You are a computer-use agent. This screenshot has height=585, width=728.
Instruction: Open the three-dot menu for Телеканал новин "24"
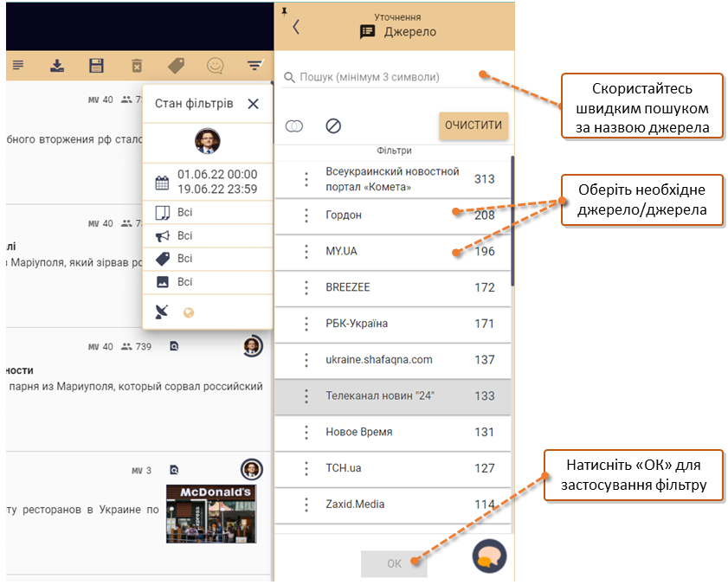(306, 396)
